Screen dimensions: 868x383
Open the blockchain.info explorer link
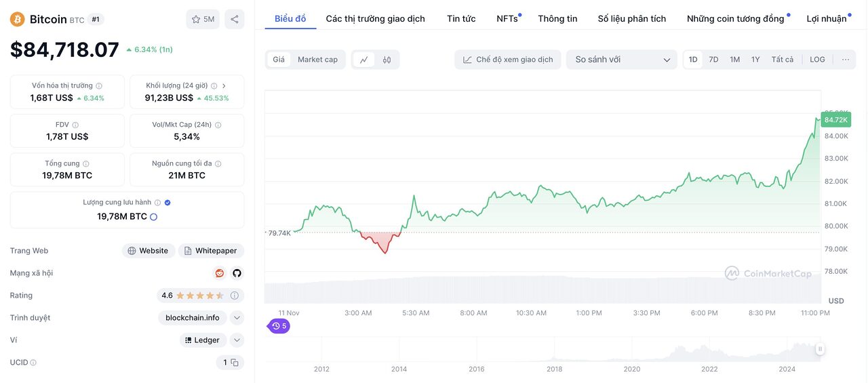pyautogui.click(x=193, y=318)
